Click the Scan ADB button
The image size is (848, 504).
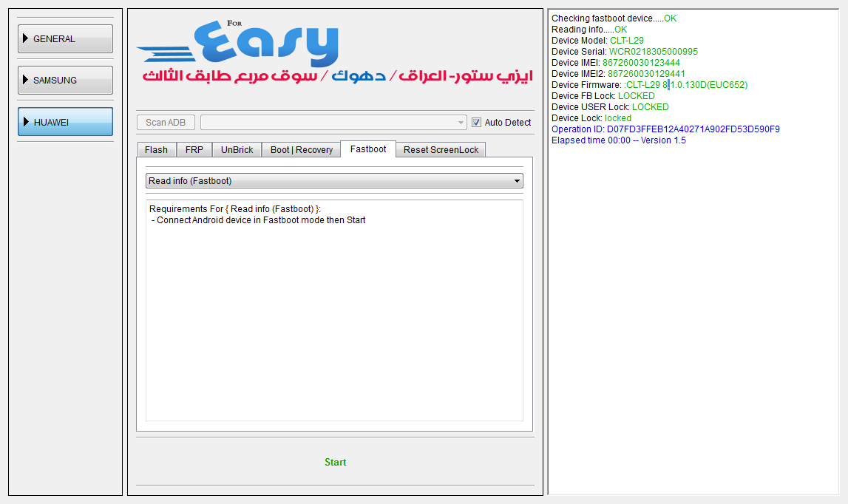[166, 122]
